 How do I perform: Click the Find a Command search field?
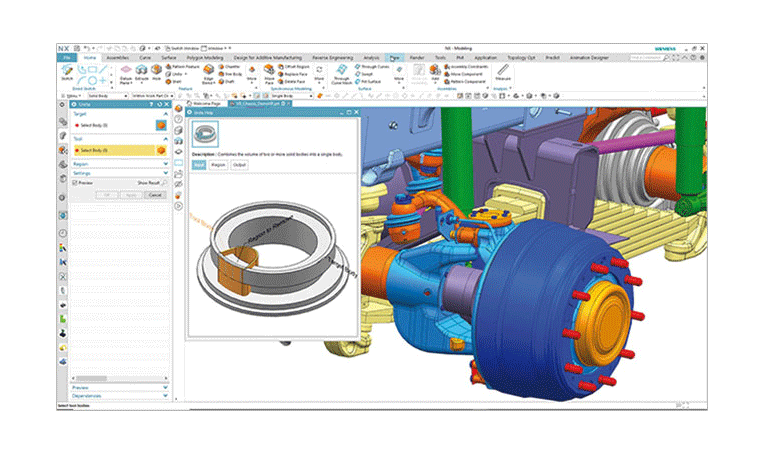pyautogui.click(x=646, y=58)
